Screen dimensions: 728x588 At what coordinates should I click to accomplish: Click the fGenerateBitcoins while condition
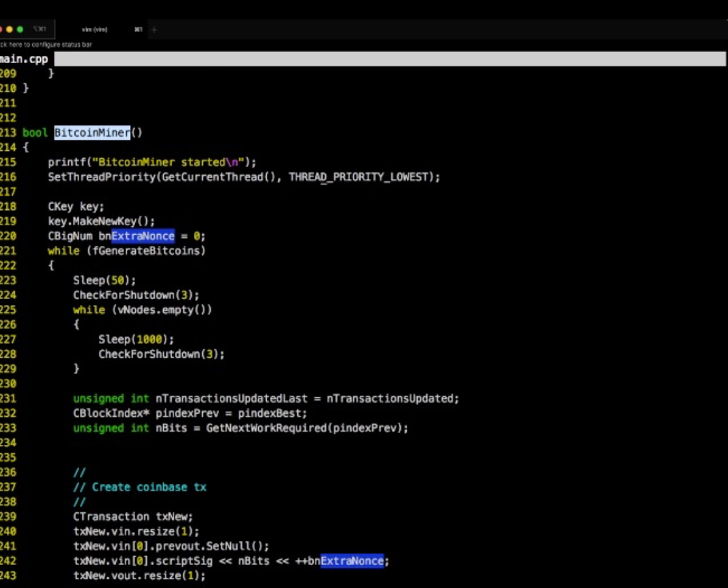tap(145, 251)
